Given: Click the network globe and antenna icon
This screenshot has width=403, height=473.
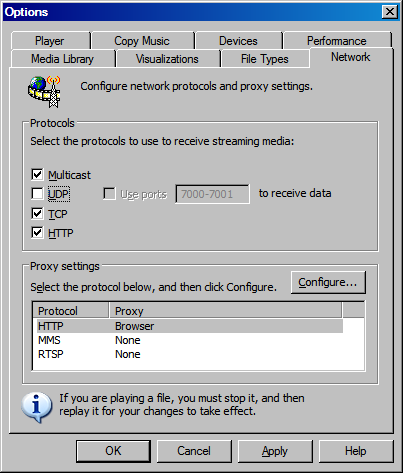Looking at the screenshot, I should 45,91.
